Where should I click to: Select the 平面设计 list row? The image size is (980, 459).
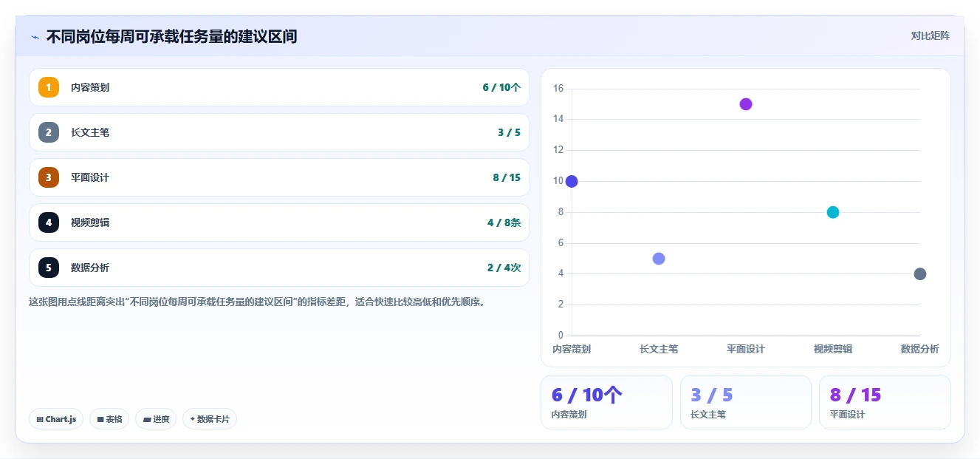[279, 177]
